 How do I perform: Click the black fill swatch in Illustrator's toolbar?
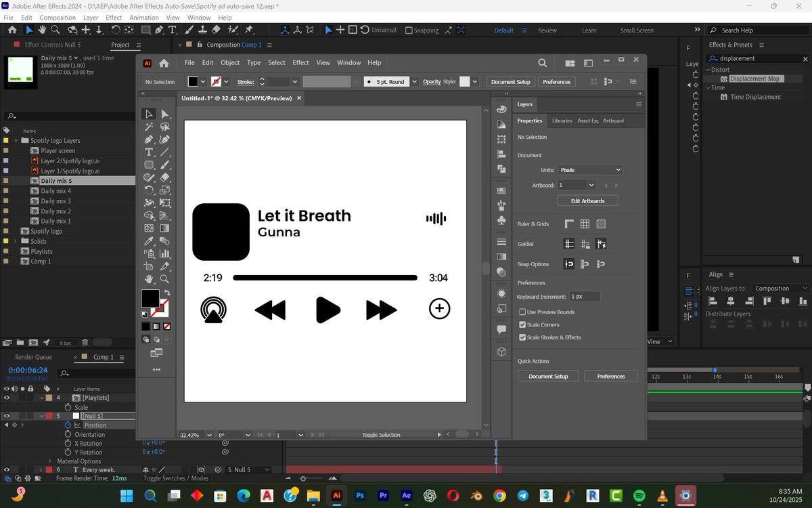tap(150, 298)
